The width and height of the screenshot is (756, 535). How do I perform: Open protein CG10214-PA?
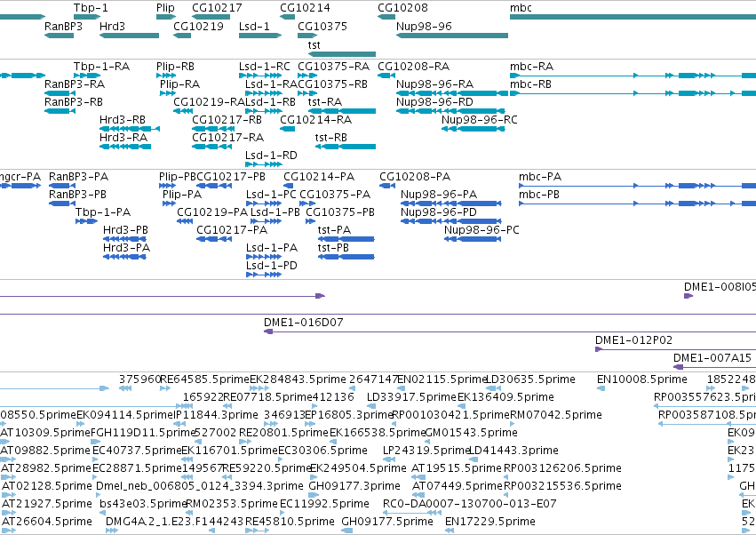click(319, 177)
